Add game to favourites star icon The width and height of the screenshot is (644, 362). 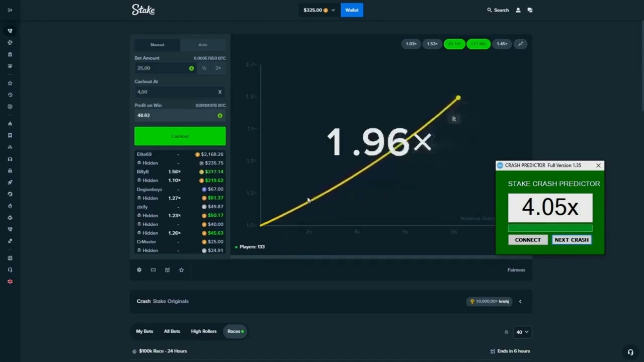[x=182, y=270]
